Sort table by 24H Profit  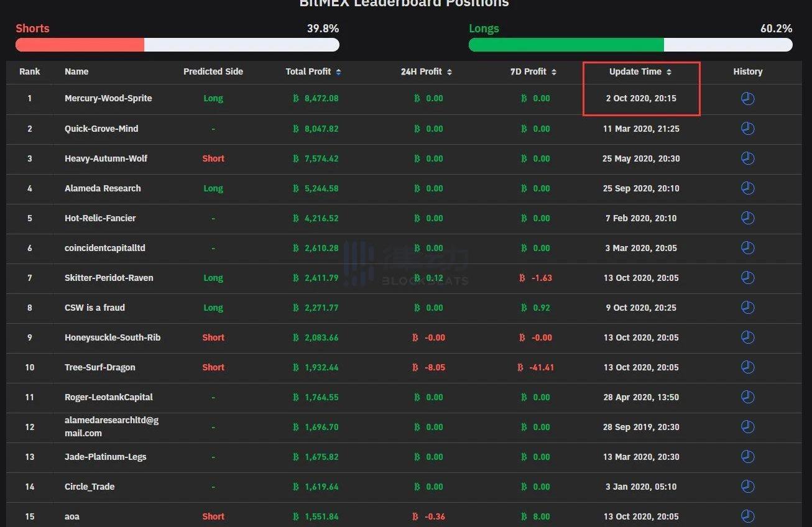click(x=426, y=71)
